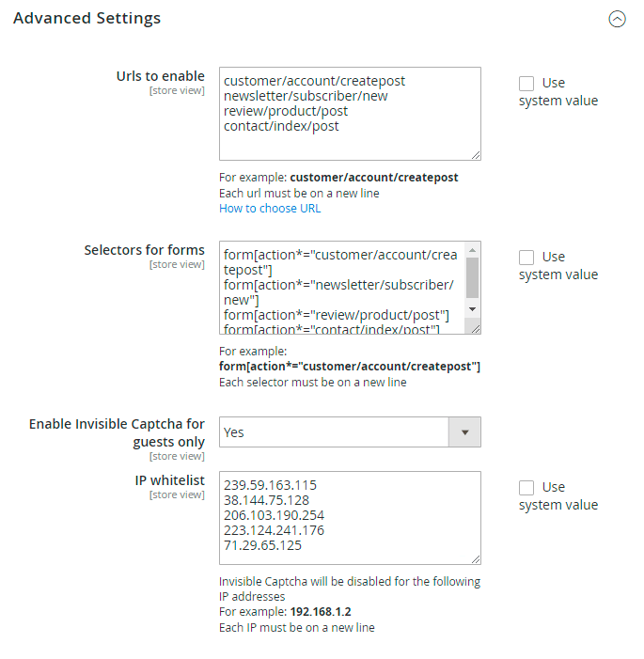Viewport: 644px width, 659px height.
Task: Click the resize handle of Urls to enable box
Action: [476, 155]
